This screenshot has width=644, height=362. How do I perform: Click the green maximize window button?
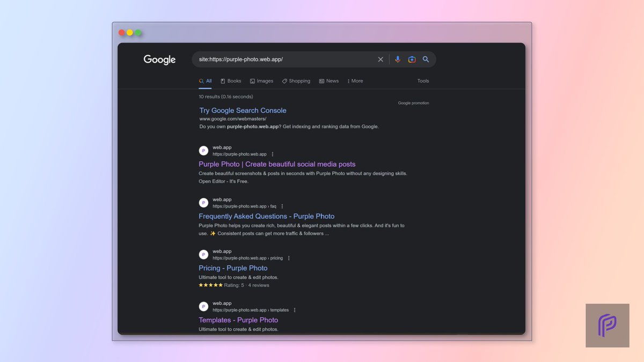pyautogui.click(x=138, y=33)
